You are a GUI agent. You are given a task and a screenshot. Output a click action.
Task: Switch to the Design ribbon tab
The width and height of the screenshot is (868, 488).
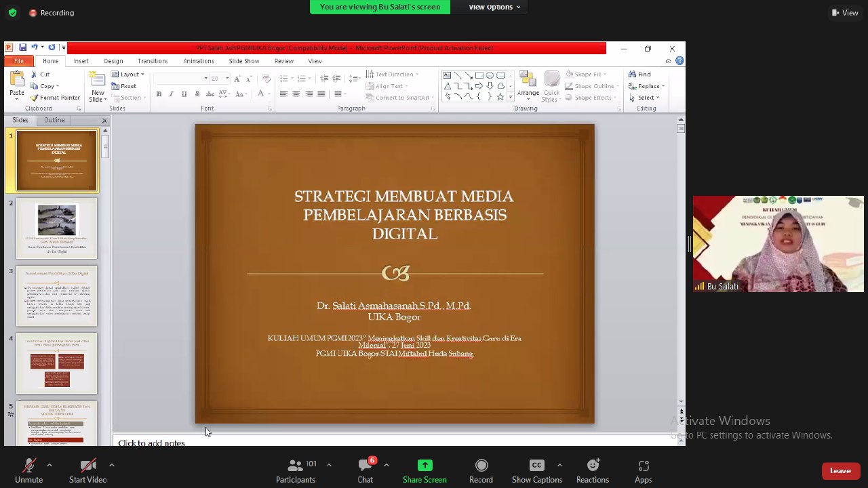[x=113, y=61]
